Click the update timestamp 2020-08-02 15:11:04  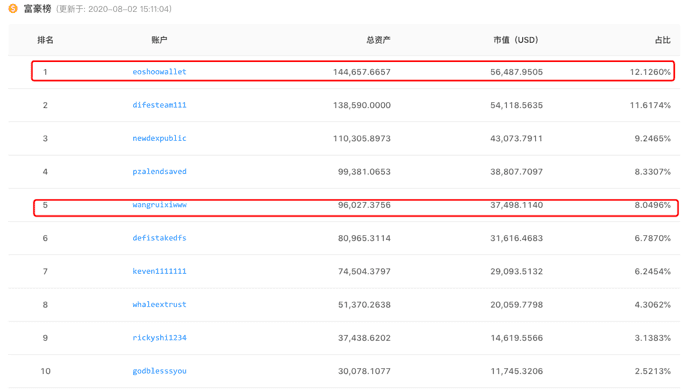pos(129,9)
